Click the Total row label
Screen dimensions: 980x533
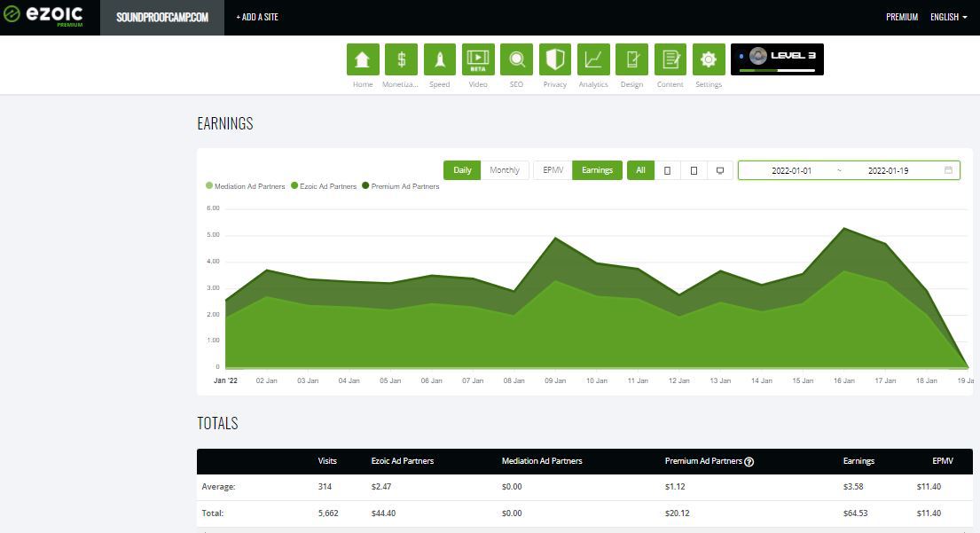tap(213, 513)
